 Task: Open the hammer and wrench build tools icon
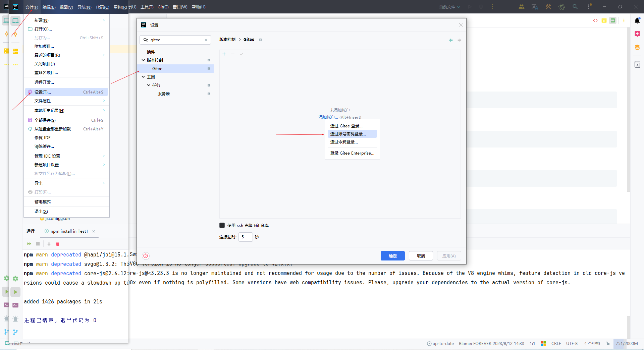pos(548,7)
